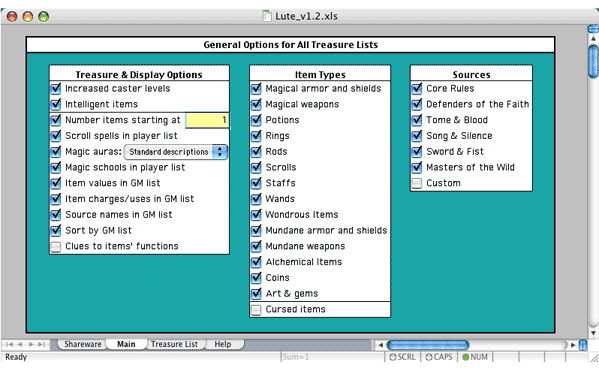Toggle Scroll spells in player list

click(x=56, y=135)
